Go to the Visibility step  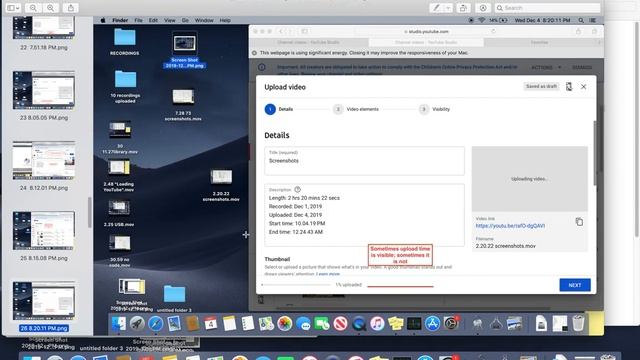tap(435, 109)
